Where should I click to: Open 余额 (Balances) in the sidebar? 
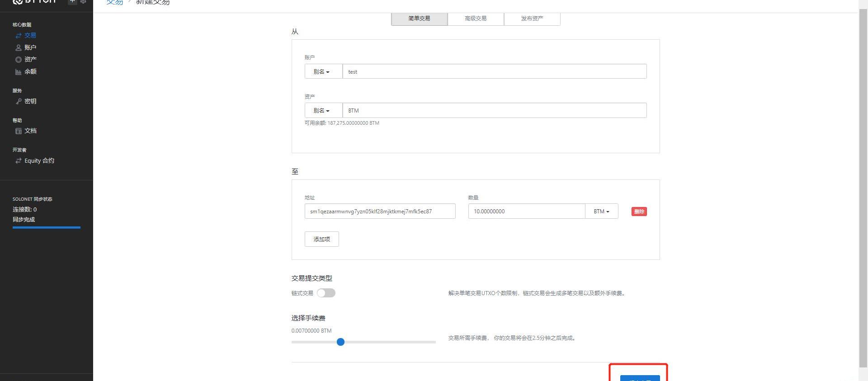pos(30,71)
